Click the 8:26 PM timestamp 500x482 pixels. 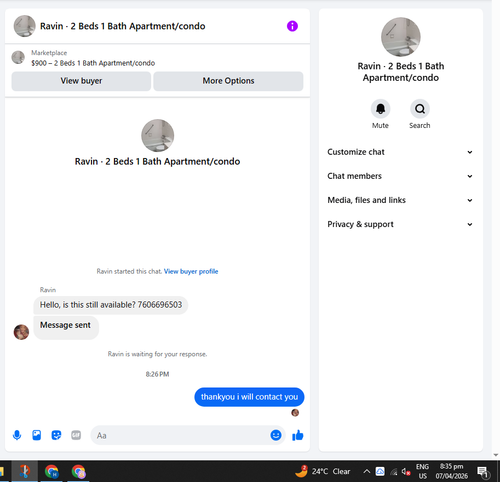[x=157, y=374]
